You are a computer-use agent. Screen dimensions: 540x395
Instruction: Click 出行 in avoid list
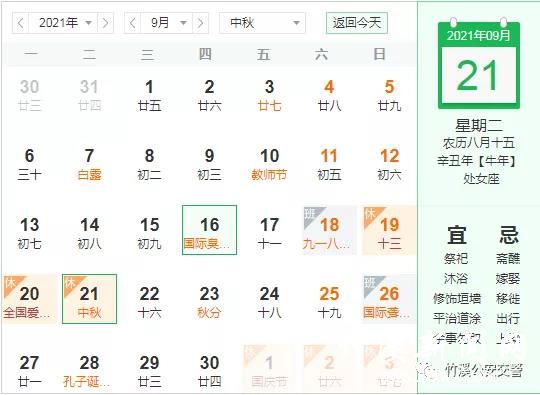(508, 318)
